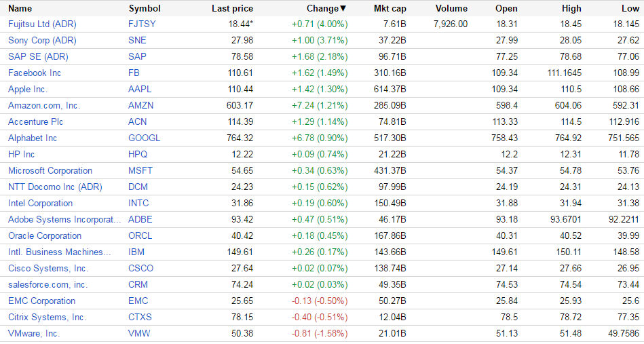The height and width of the screenshot is (344, 644).
Task: Click the INTC ticker symbol
Action: click(138, 203)
